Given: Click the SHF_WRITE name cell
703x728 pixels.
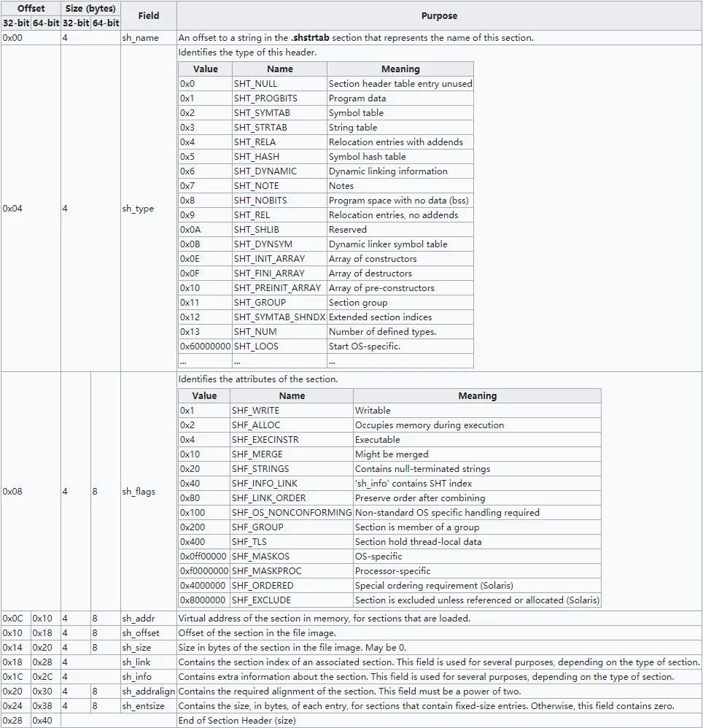Looking at the screenshot, I should coord(292,411).
